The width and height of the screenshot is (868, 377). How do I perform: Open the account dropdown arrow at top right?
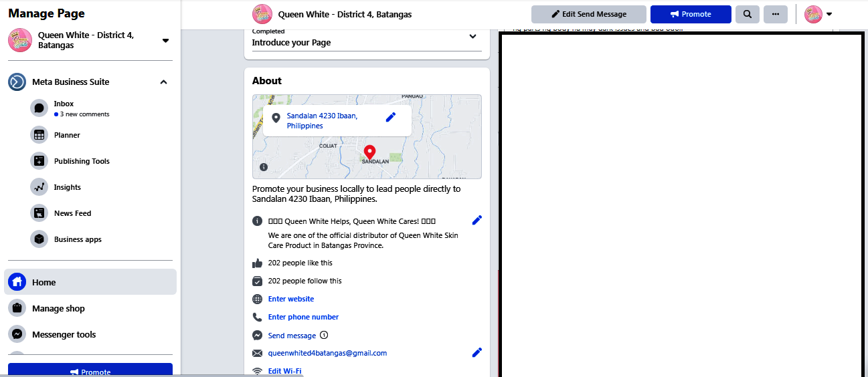(829, 14)
